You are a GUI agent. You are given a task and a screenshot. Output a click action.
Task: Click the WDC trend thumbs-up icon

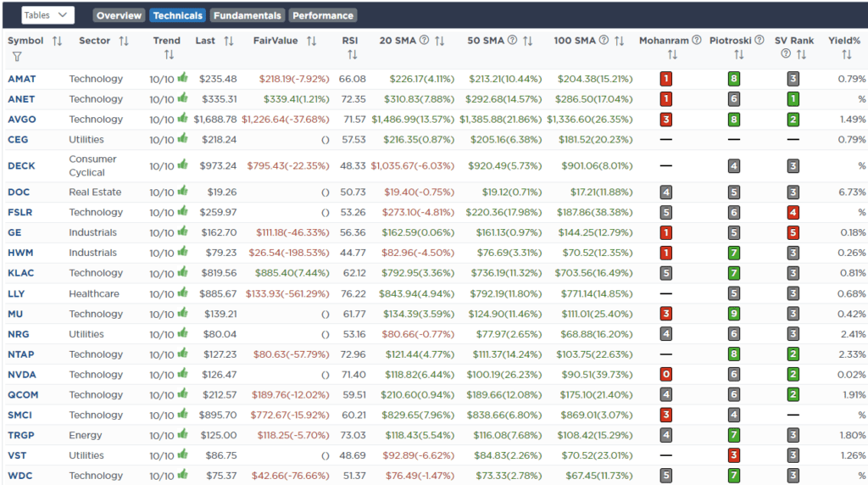tap(183, 475)
